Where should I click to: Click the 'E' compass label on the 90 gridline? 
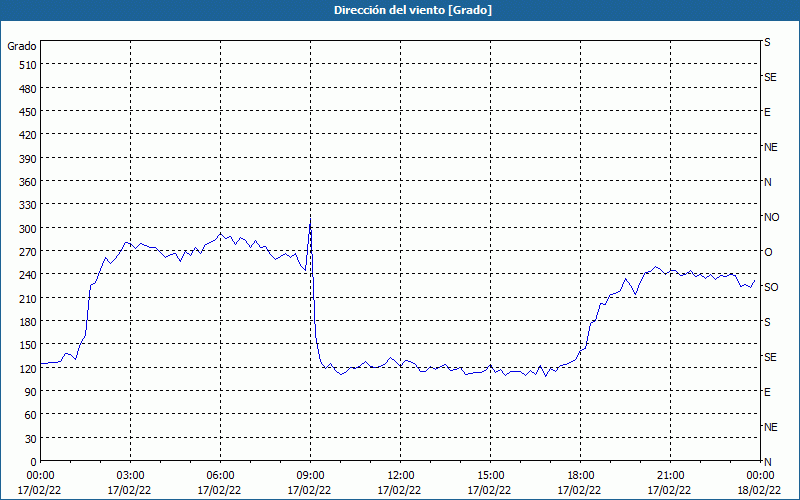point(767,392)
